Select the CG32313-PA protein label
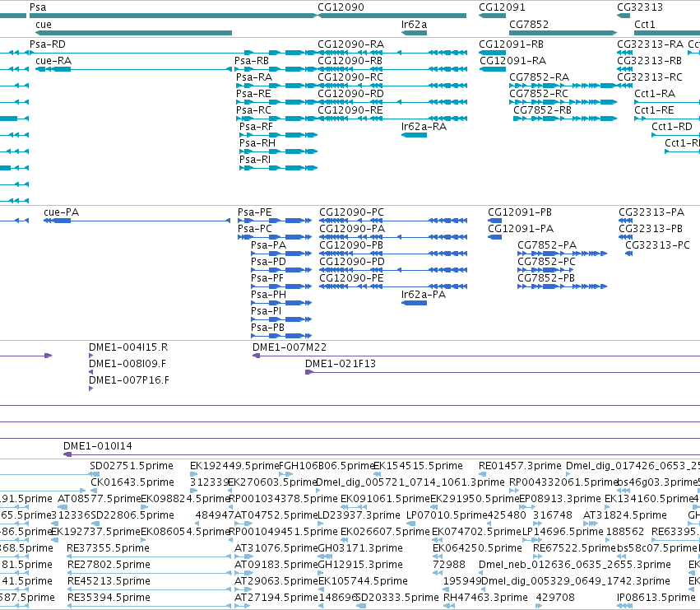This screenshot has width=700, height=610. pyautogui.click(x=651, y=212)
